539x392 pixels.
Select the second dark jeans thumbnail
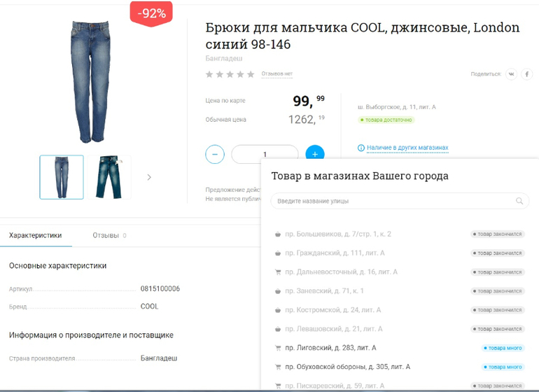coord(109,177)
